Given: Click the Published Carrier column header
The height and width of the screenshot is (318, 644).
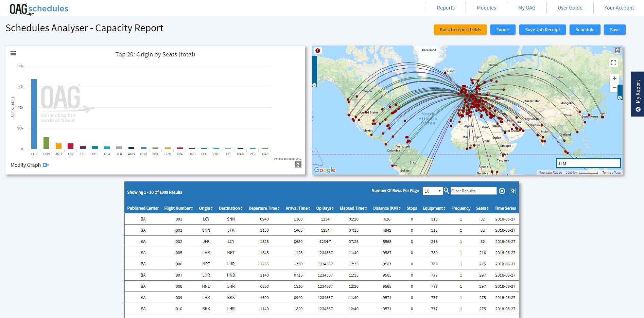Looking at the screenshot, I should [143, 208].
